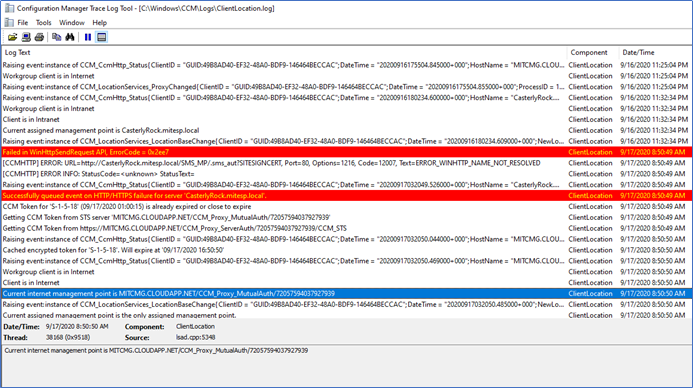
Task: Select the CcmHttp_Status row with DateTime 20200917032050.469000
Action: pyautogui.click(x=346, y=261)
